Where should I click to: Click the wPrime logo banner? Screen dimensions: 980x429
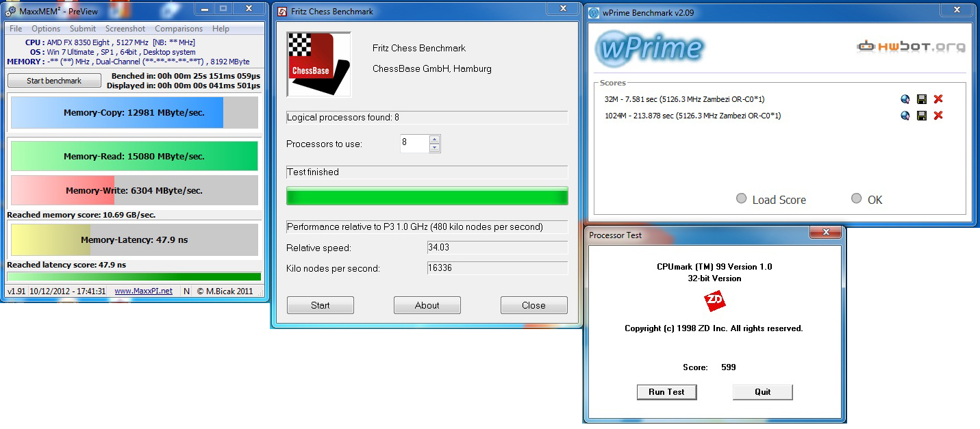click(649, 49)
